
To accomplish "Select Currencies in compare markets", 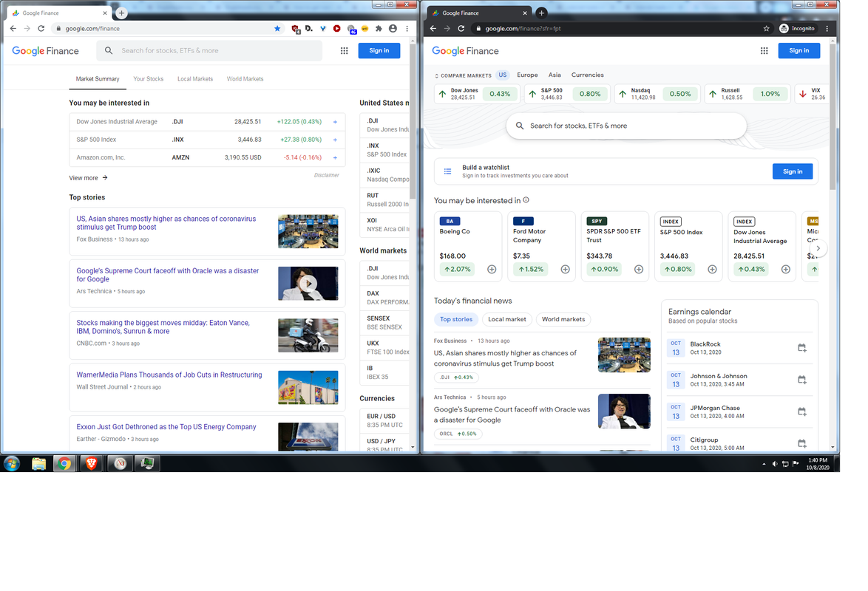I will [587, 75].
